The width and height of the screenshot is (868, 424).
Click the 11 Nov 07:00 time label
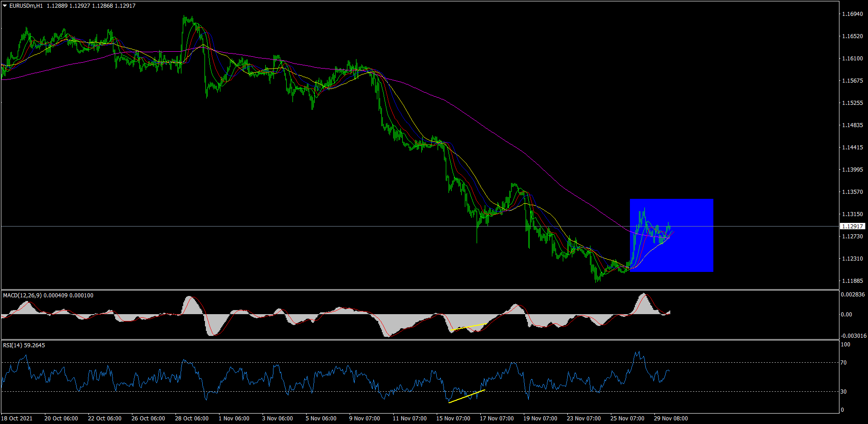point(410,419)
